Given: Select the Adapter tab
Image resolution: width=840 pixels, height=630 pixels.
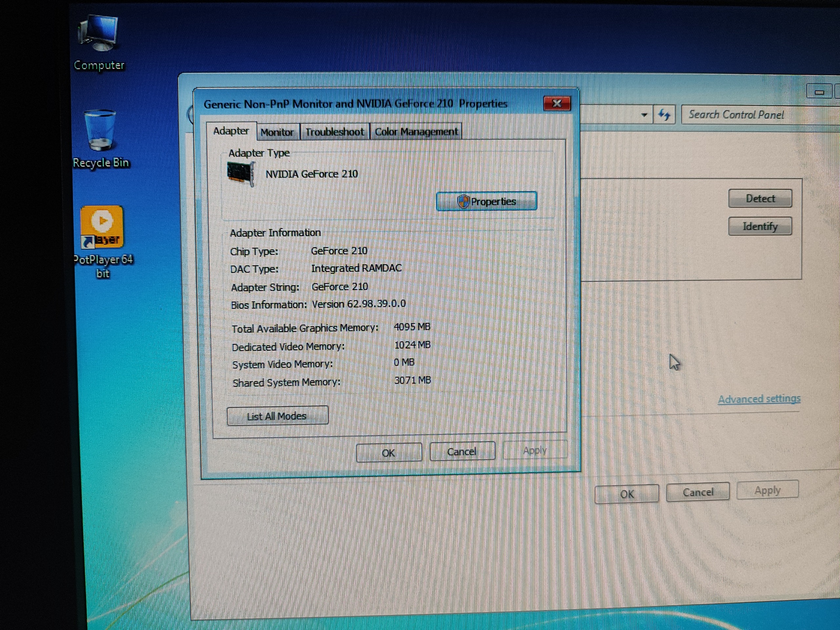Looking at the screenshot, I should point(231,131).
